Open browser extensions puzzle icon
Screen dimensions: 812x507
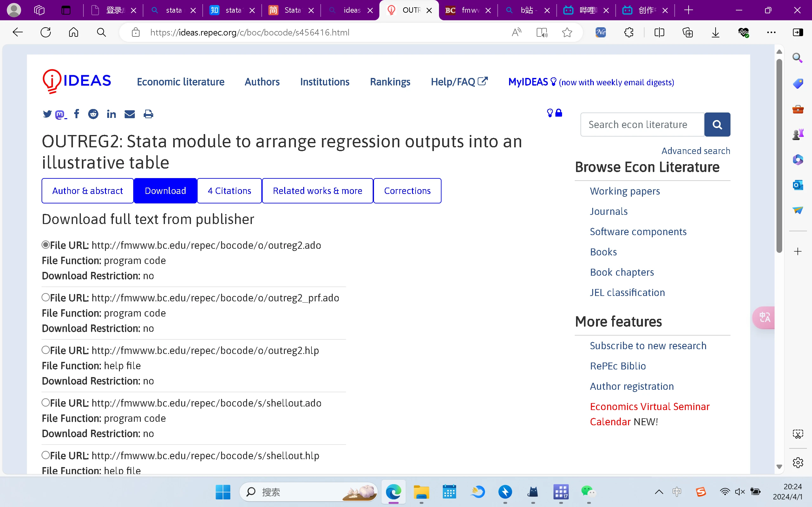(628, 33)
